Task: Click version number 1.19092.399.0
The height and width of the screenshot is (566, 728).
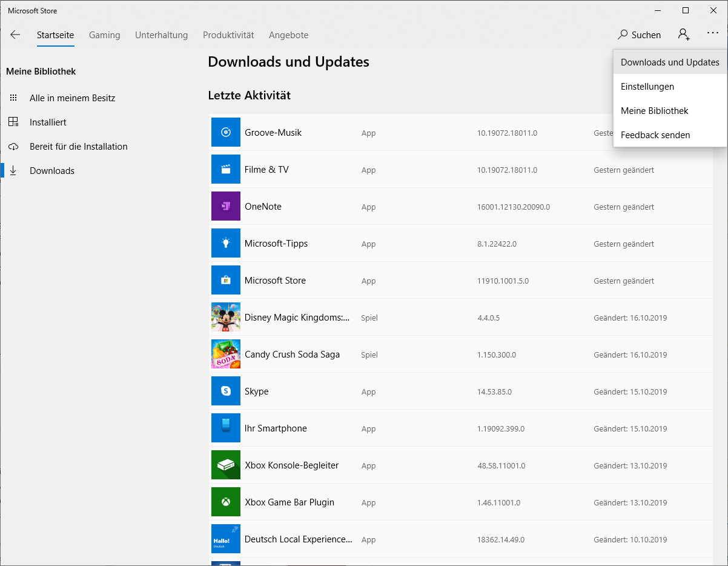Action: [501, 428]
